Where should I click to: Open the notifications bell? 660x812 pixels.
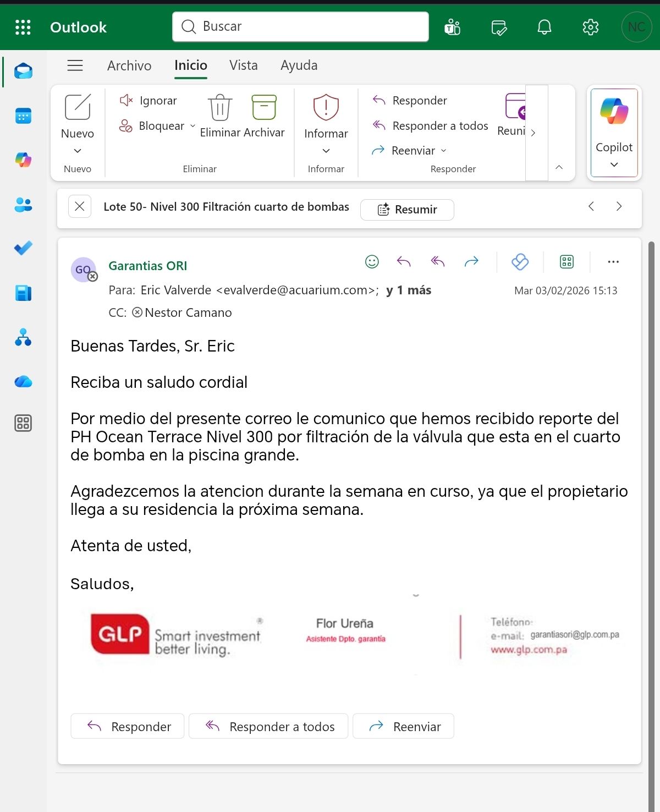pos(544,27)
